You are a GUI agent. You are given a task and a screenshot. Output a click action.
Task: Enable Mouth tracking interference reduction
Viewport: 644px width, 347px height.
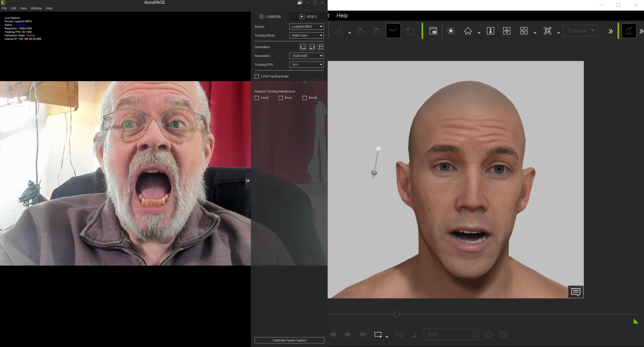point(304,98)
